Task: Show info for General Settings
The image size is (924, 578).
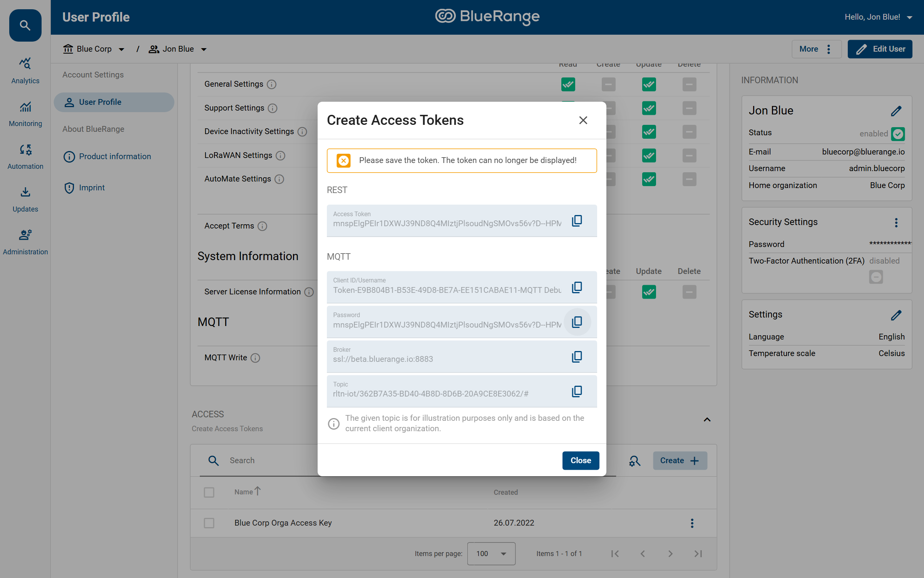Action: tap(271, 84)
